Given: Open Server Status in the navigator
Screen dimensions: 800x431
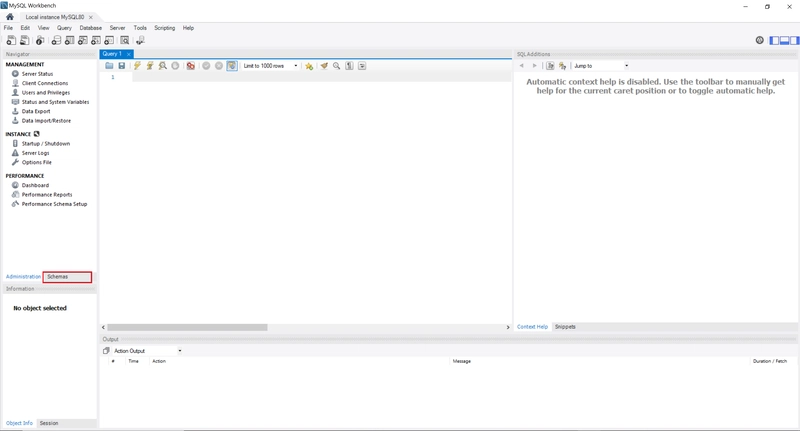Looking at the screenshot, I should [x=37, y=74].
